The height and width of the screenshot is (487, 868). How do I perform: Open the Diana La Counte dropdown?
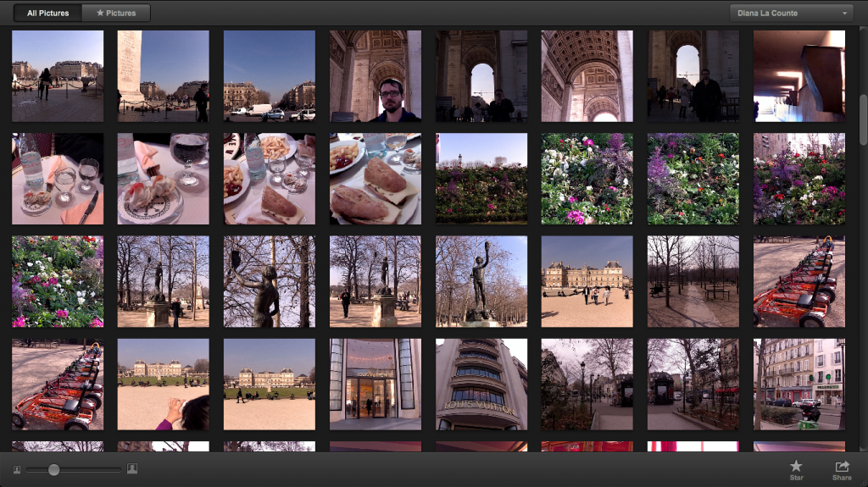coord(791,13)
